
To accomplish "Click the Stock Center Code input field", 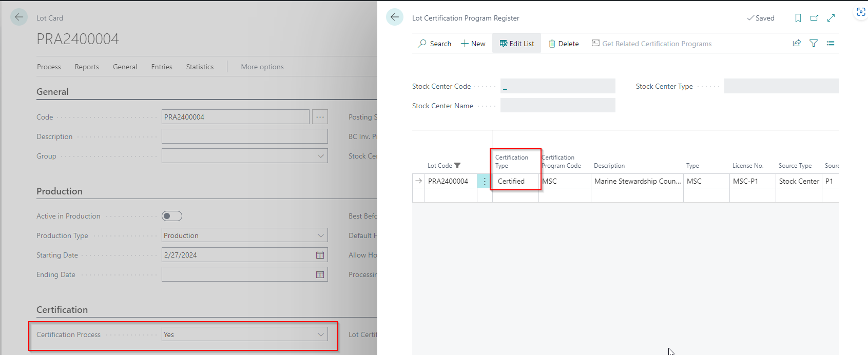I will [557, 86].
